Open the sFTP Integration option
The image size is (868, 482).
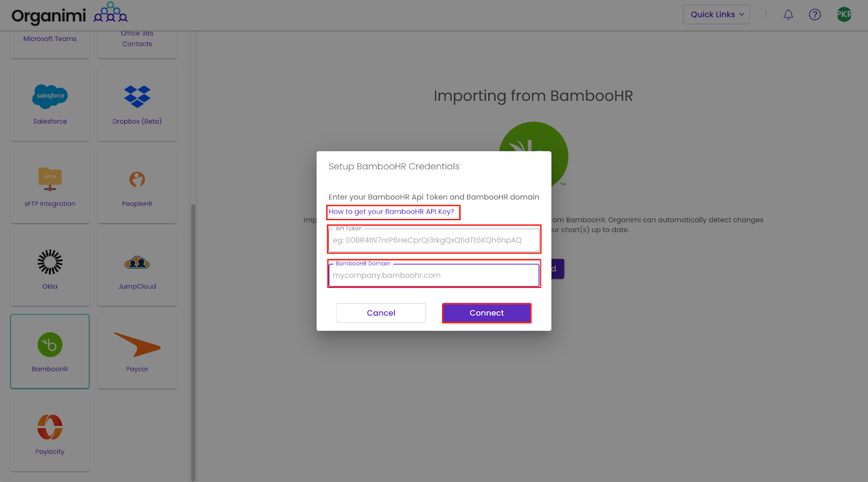pyautogui.click(x=50, y=187)
